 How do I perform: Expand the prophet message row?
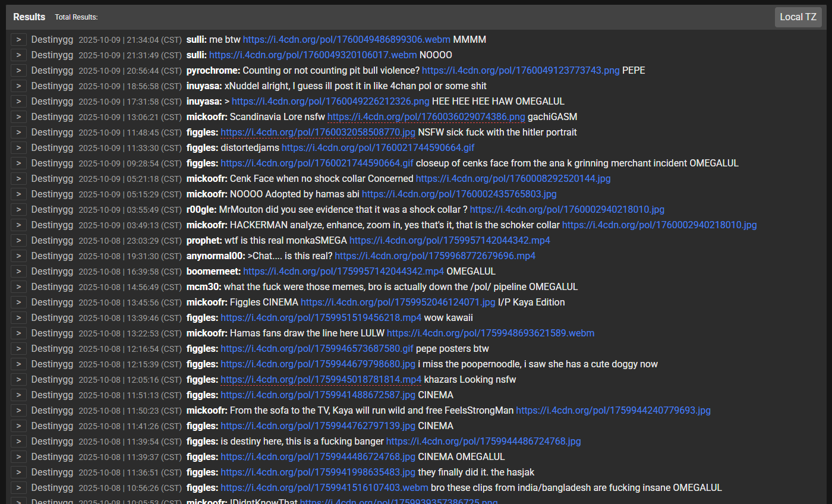coord(19,240)
